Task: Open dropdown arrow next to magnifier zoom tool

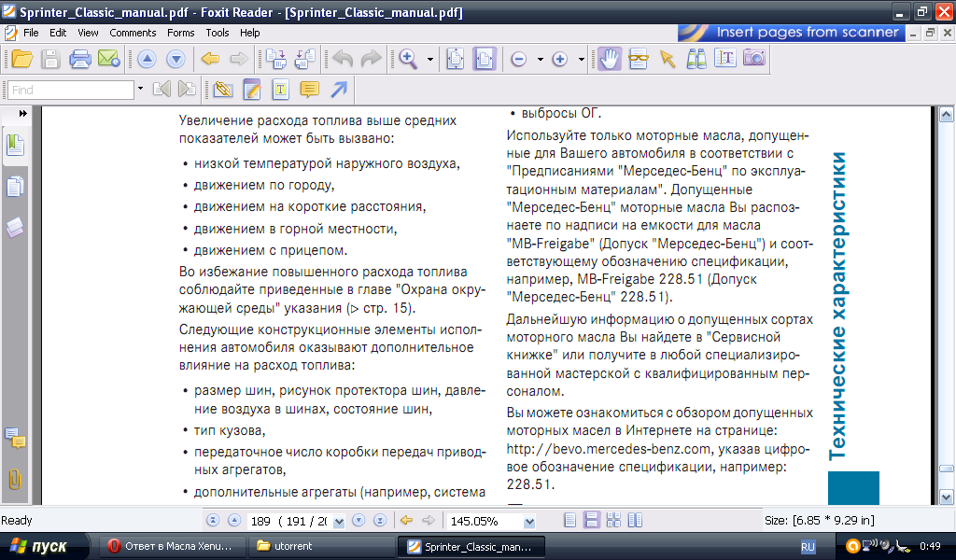Action: coord(430,59)
